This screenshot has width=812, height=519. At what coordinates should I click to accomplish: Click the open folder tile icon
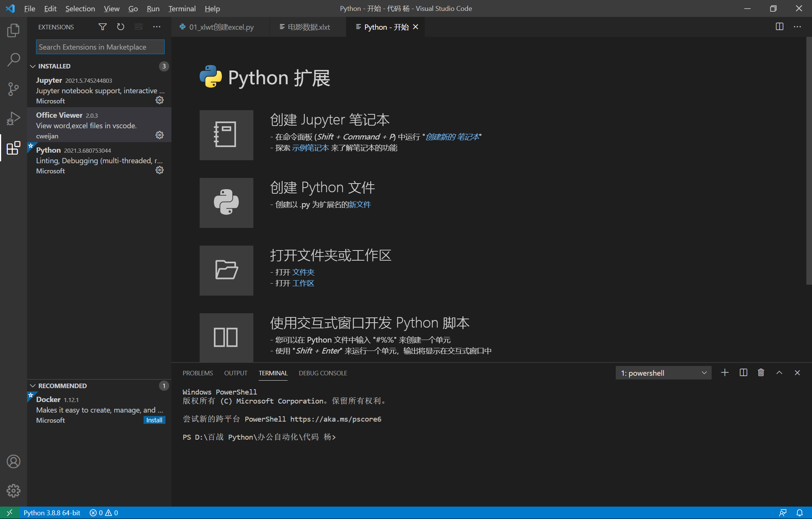pyautogui.click(x=226, y=270)
